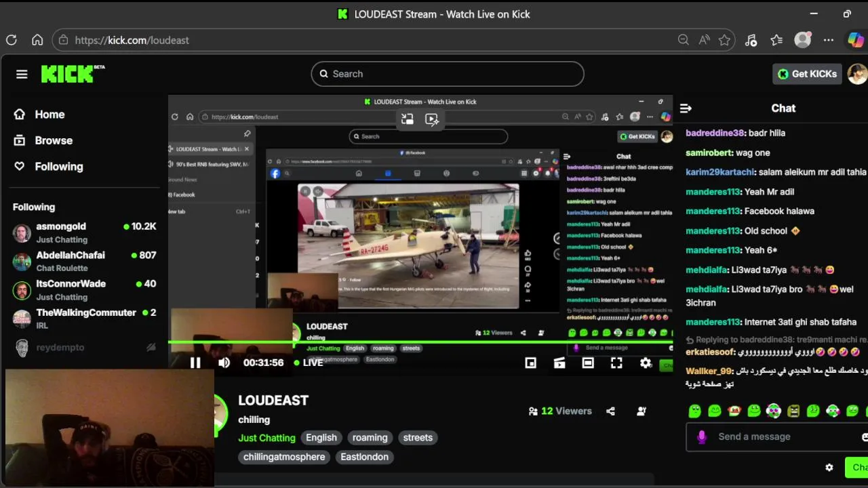This screenshot has height=488, width=868.
Task: Click the green Chat send button
Action: (x=857, y=467)
